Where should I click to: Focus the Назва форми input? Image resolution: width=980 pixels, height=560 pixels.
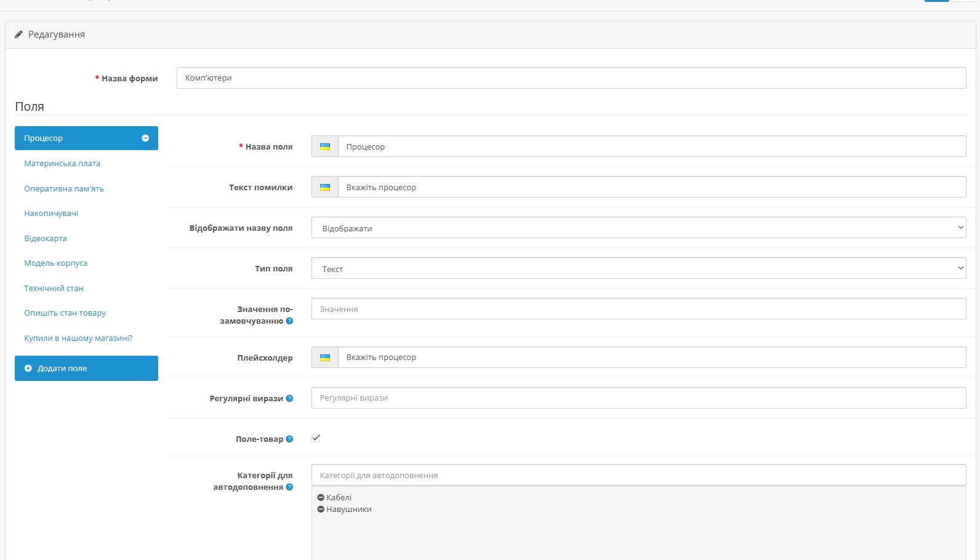tap(571, 78)
